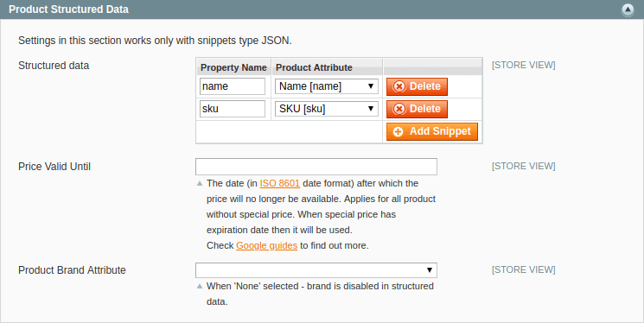644x323 pixels.
Task: Collapse the Product Structured Data section arrow icon
Action: point(628,9)
